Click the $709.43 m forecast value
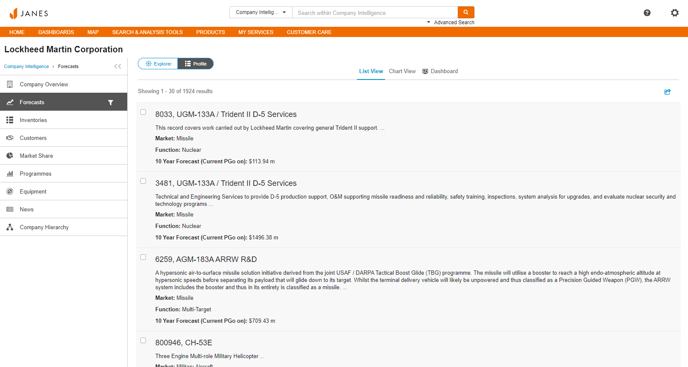Screen dimensions: 688x367 pyautogui.click(x=262, y=321)
